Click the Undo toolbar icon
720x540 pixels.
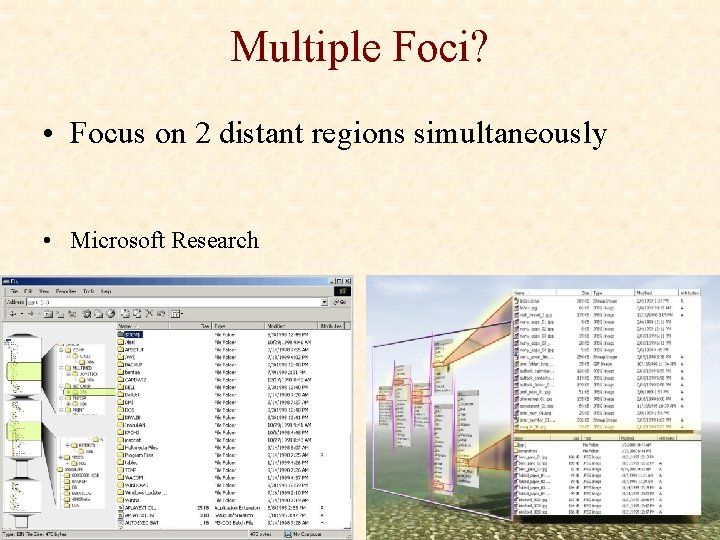[161, 314]
